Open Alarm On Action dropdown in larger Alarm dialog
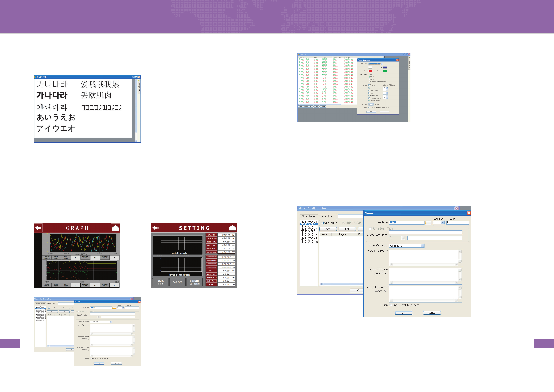Screen dimensions: 554x392 pos(423,246)
